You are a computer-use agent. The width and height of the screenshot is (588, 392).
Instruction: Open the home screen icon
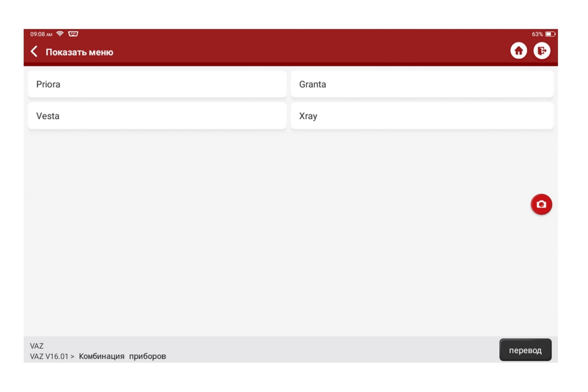click(518, 51)
